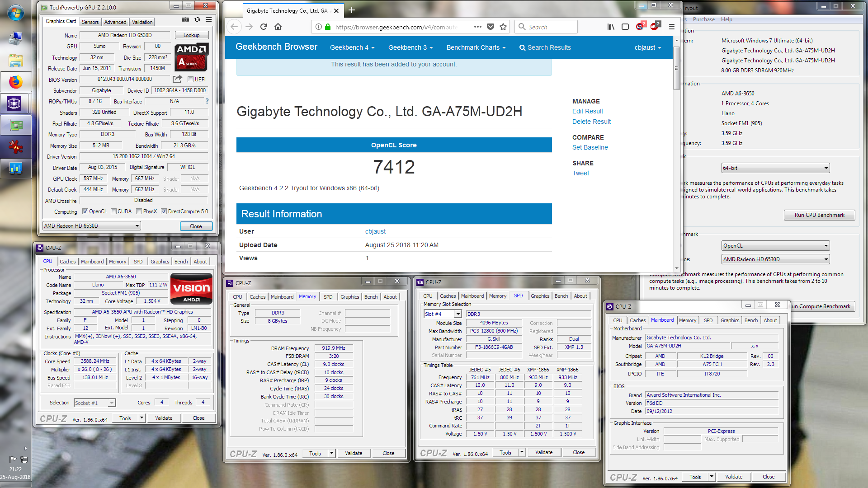Click the Tweet share link
Screen dimensions: 868x488
coord(580,173)
